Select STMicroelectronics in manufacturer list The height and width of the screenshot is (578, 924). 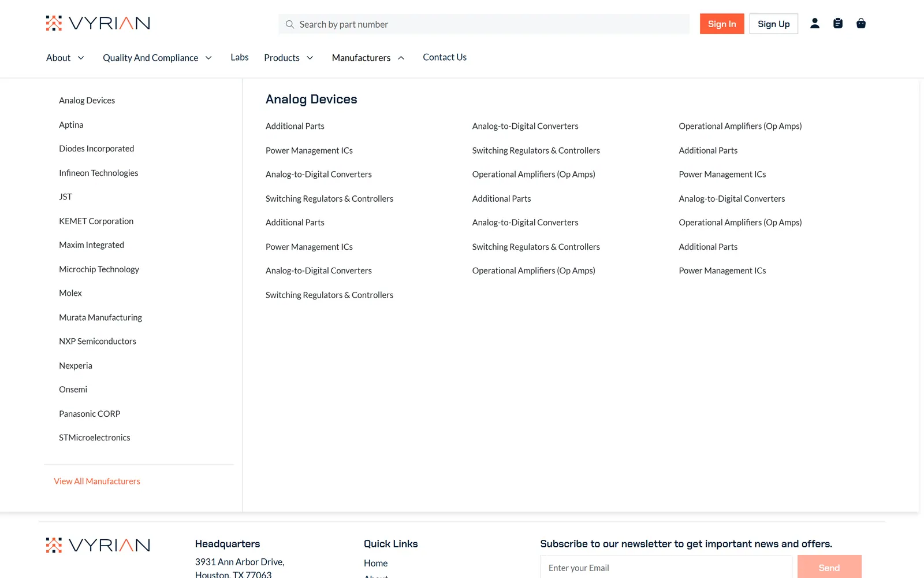pos(95,438)
